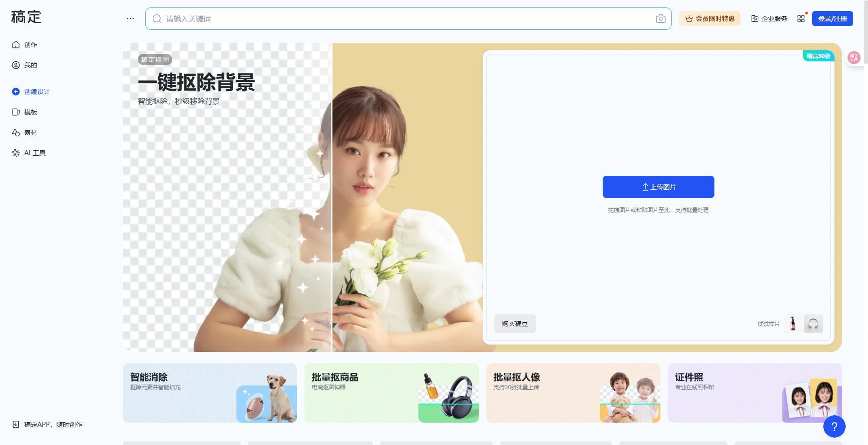
Task: Open the apps grid icon
Action: point(801,19)
